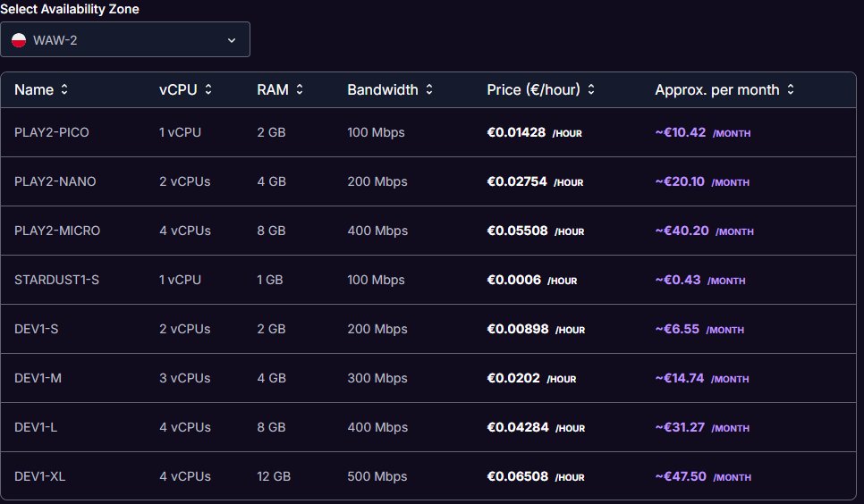This screenshot has width=864, height=504.
Task: Select the DEV1-L instance name
Action: pos(36,427)
